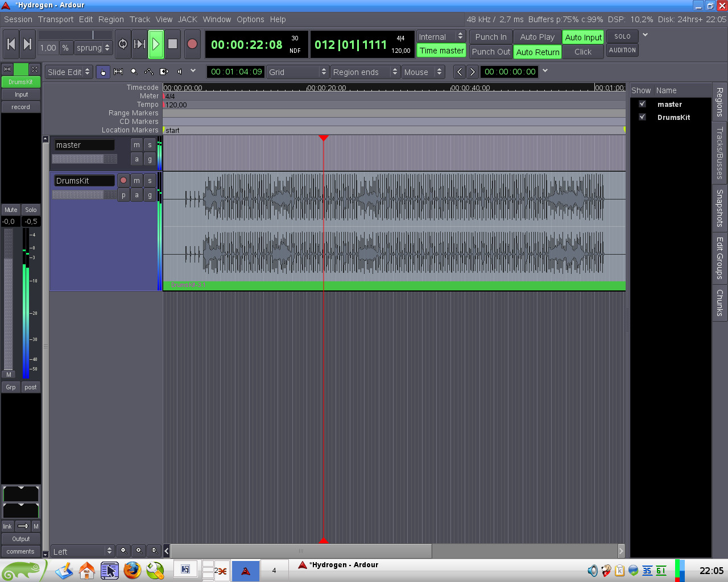The height and width of the screenshot is (582, 728).
Task: Select the timefx stretch tool
Action: pyautogui.click(x=164, y=72)
